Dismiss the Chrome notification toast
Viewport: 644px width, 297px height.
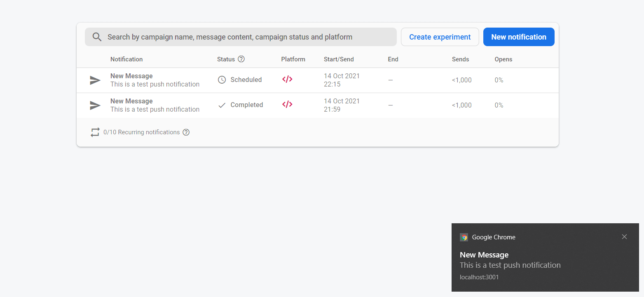[x=624, y=236]
